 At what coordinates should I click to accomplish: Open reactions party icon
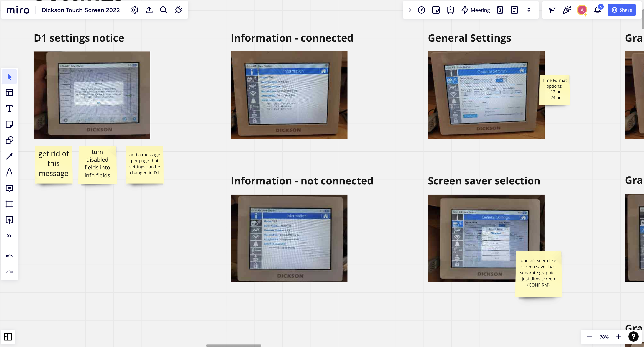point(567,10)
